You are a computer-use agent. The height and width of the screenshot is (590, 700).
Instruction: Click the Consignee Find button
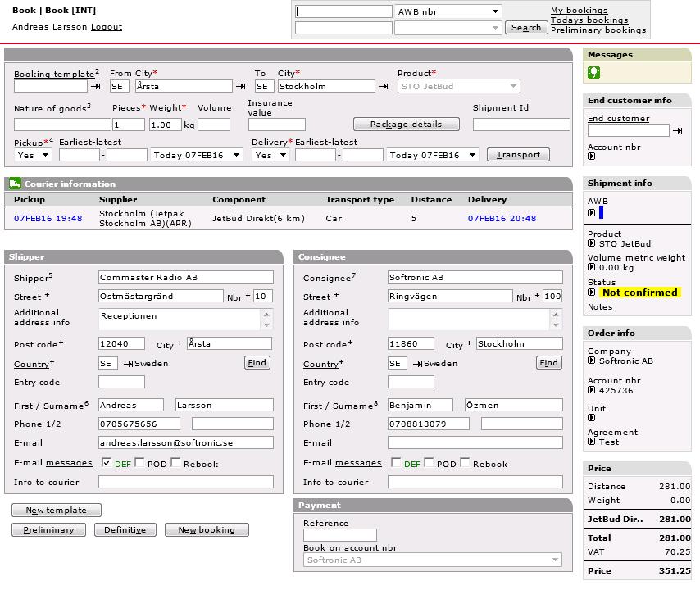(x=548, y=362)
